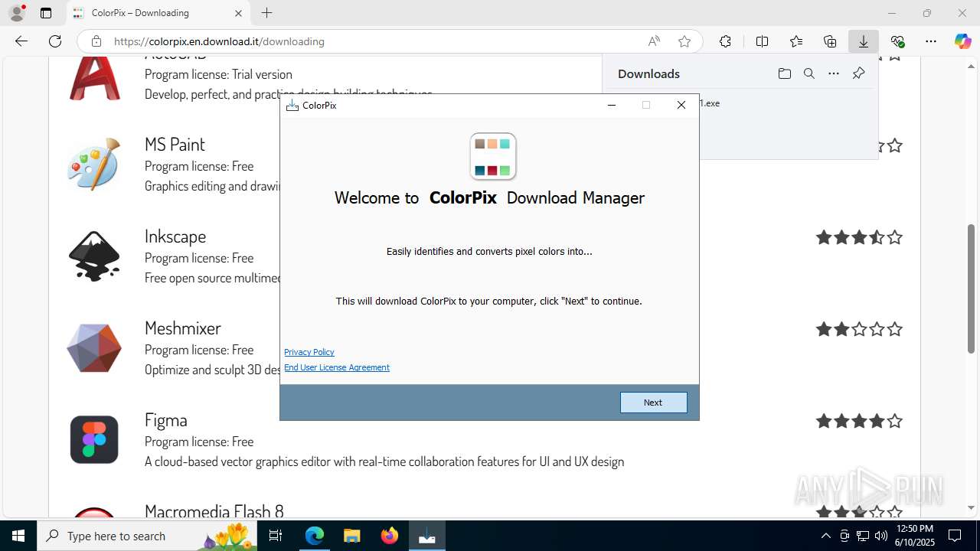The image size is (980, 551).
Task: Click the Edge profile avatar
Action: tap(17, 13)
